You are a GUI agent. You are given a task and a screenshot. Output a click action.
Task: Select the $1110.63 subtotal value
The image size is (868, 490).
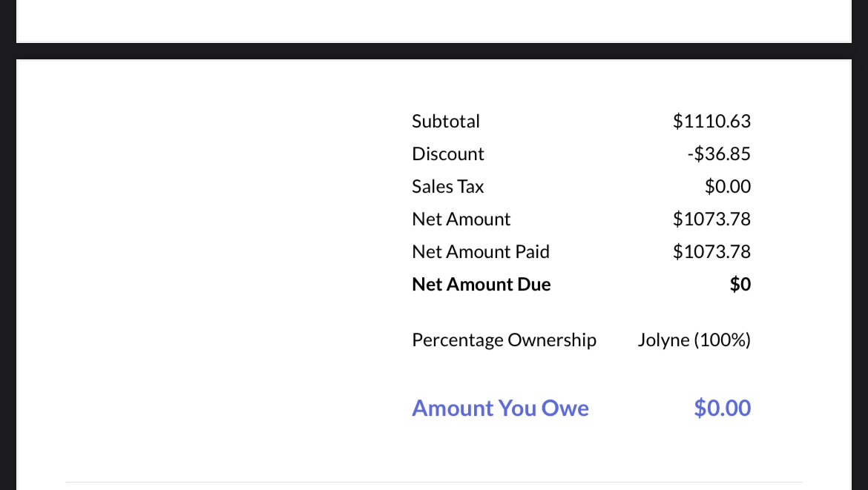(x=711, y=121)
